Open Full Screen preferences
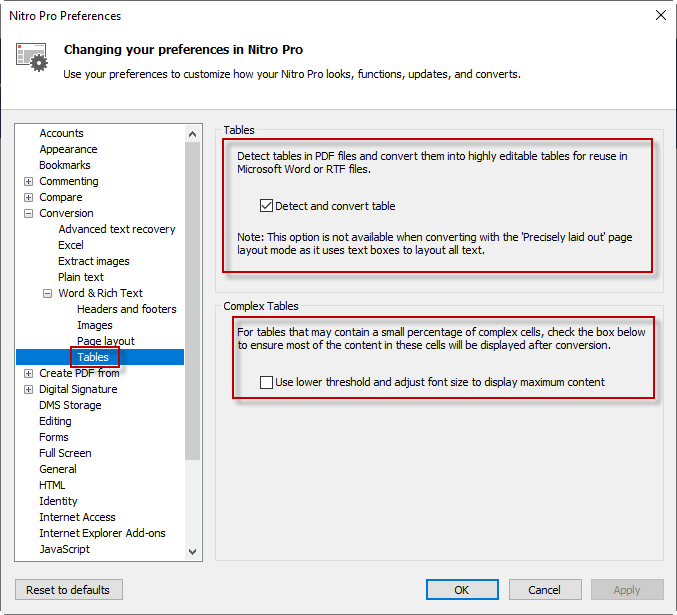 (65, 453)
